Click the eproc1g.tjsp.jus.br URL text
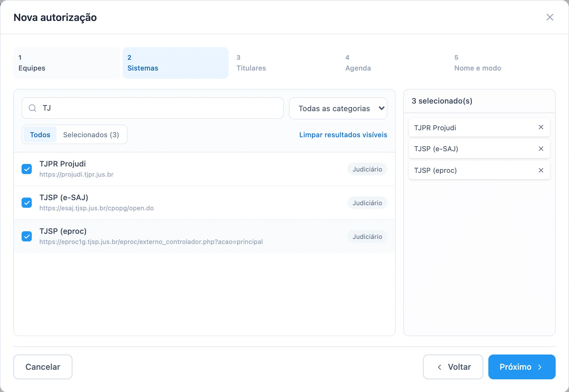Viewport: 569px width, 392px height. click(151, 242)
